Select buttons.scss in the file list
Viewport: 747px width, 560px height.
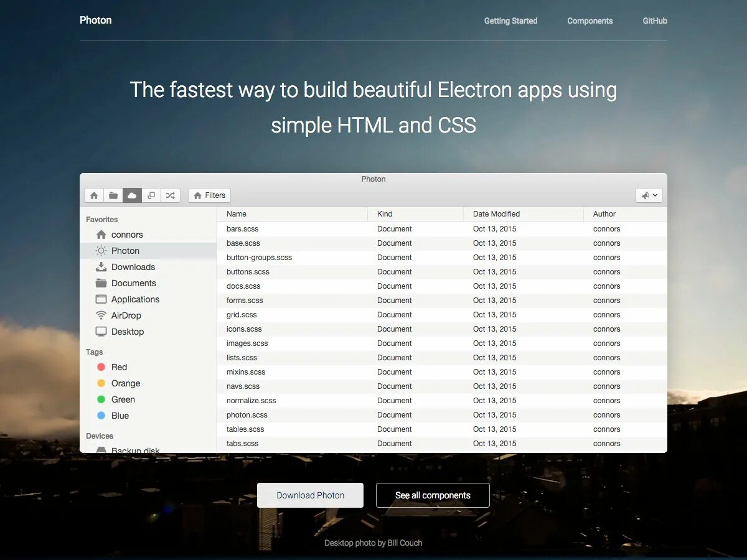[x=442, y=272]
